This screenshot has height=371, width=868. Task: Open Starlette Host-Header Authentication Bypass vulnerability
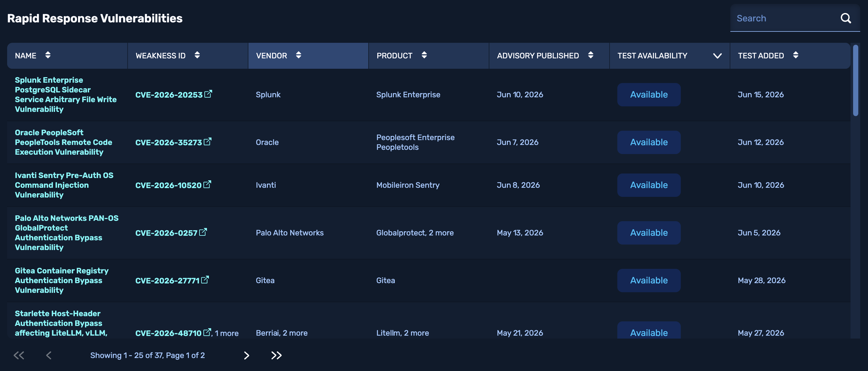point(61,323)
